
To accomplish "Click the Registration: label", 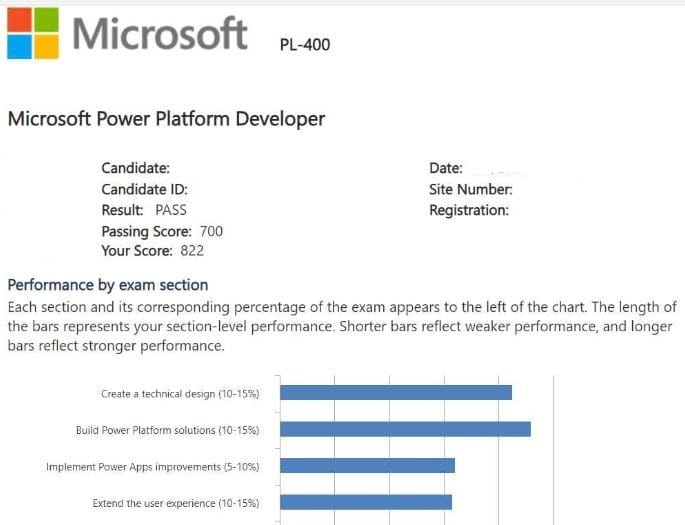I will point(468,210).
